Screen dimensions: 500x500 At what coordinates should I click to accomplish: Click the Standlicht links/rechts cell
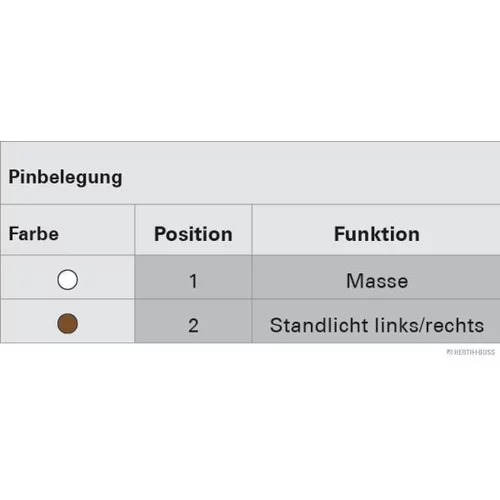[376, 321]
